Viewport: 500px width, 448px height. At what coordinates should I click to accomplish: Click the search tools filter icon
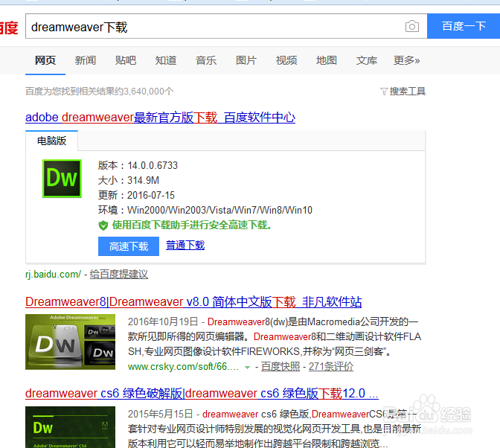pyautogui.click(x=384, y=92)
